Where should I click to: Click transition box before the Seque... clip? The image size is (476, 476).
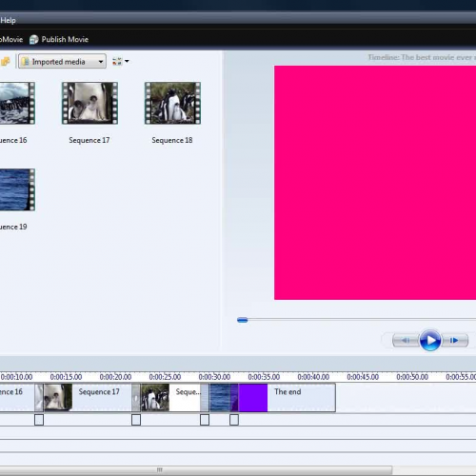pyautogui.click(x=136, y=420)
